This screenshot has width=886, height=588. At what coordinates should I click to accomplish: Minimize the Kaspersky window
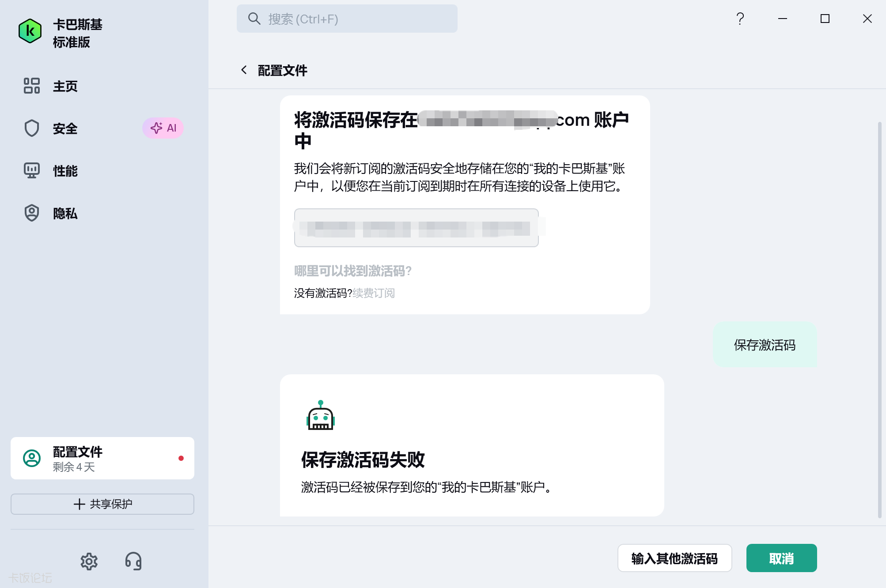[x=783, y=19]
